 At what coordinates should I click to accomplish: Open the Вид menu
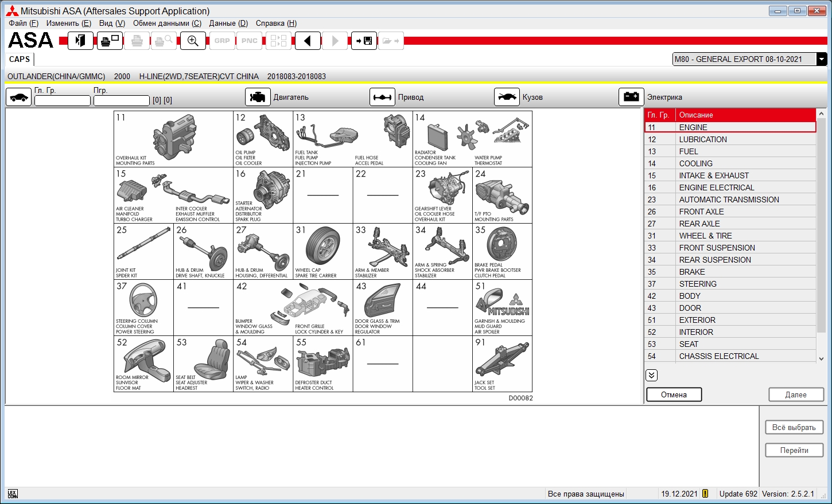coord(112,23)
